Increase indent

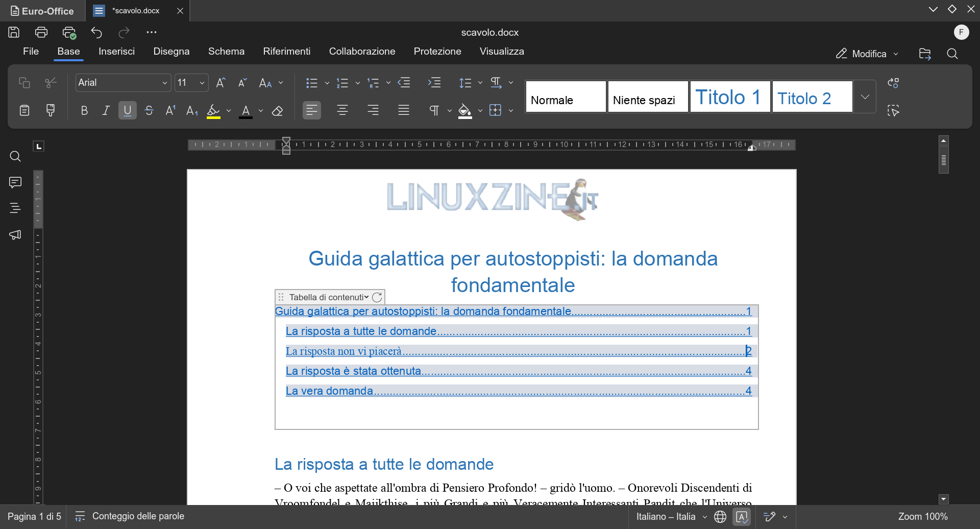434,83
